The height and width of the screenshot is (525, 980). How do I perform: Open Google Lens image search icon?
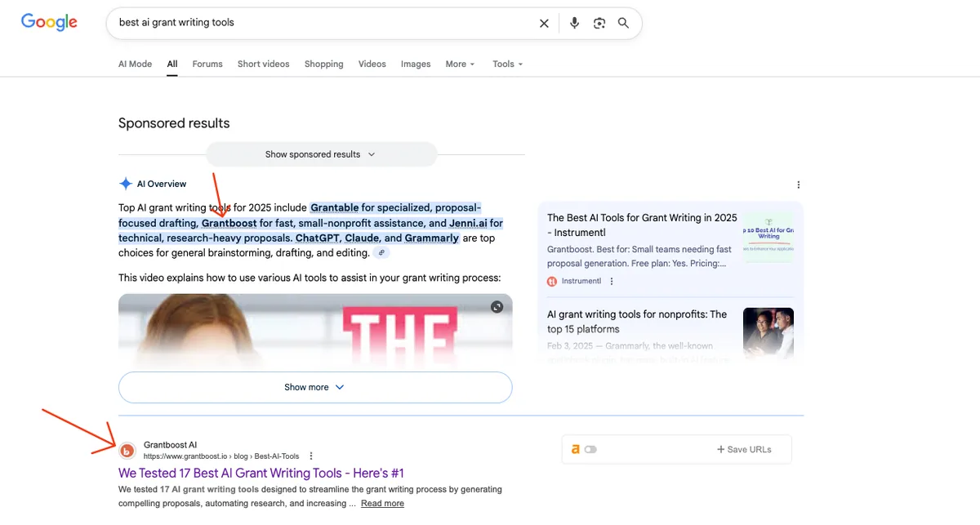(x=599, y=24)
